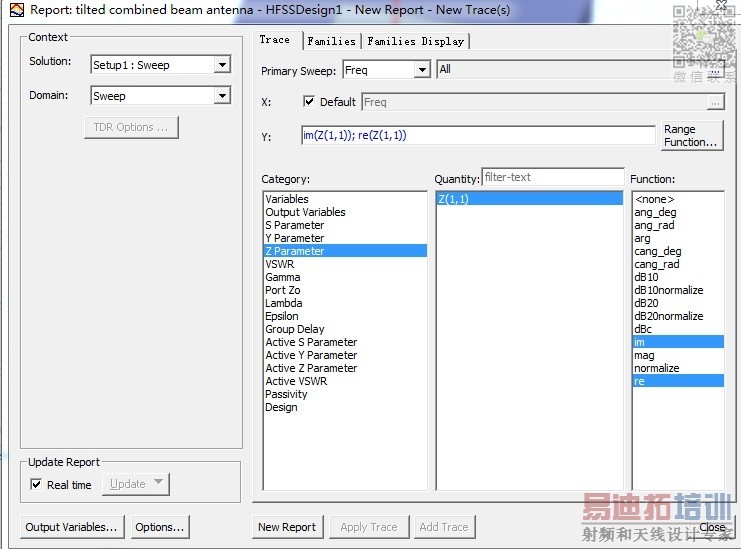741x549 pixels.
Task: Select Design category
Action: coord(345,407)
